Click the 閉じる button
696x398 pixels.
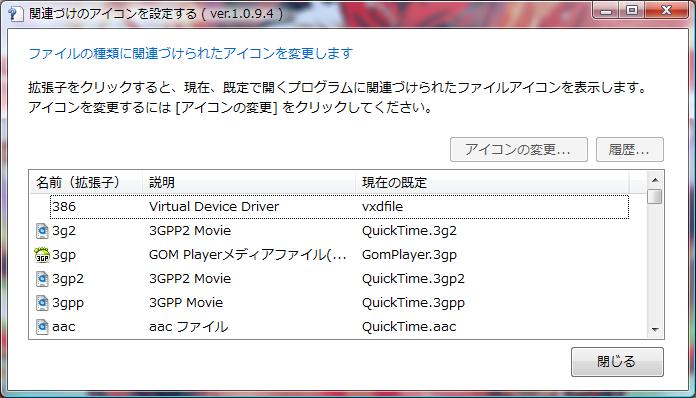point(617,362)
